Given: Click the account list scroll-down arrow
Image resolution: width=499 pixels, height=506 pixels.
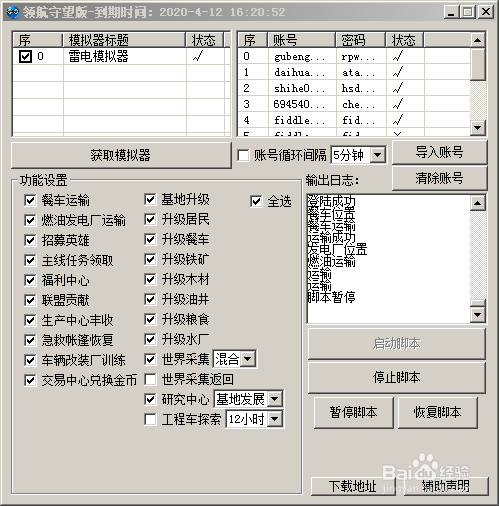Looking at the screenshot, I should point(478,127).
